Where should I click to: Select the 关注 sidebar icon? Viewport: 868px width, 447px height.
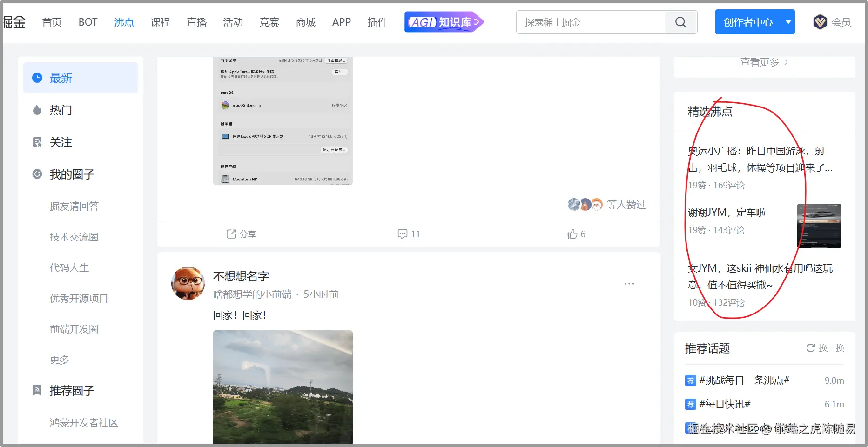[x=37, y=142]
